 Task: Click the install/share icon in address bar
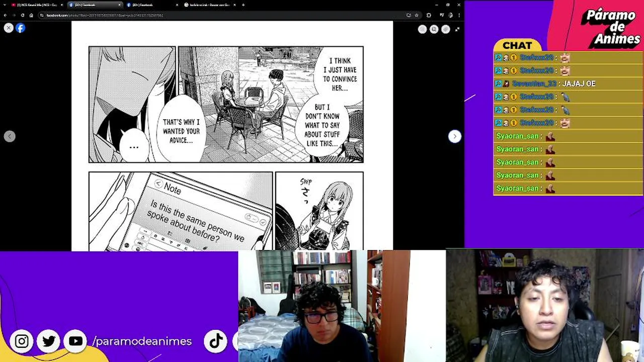[x=409, y=15]
